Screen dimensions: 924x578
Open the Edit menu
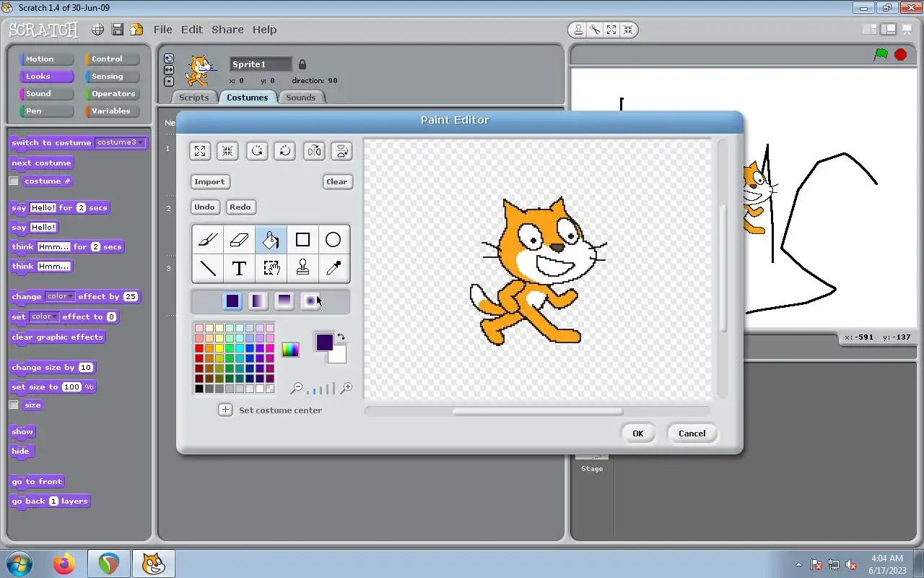(192, 30)
